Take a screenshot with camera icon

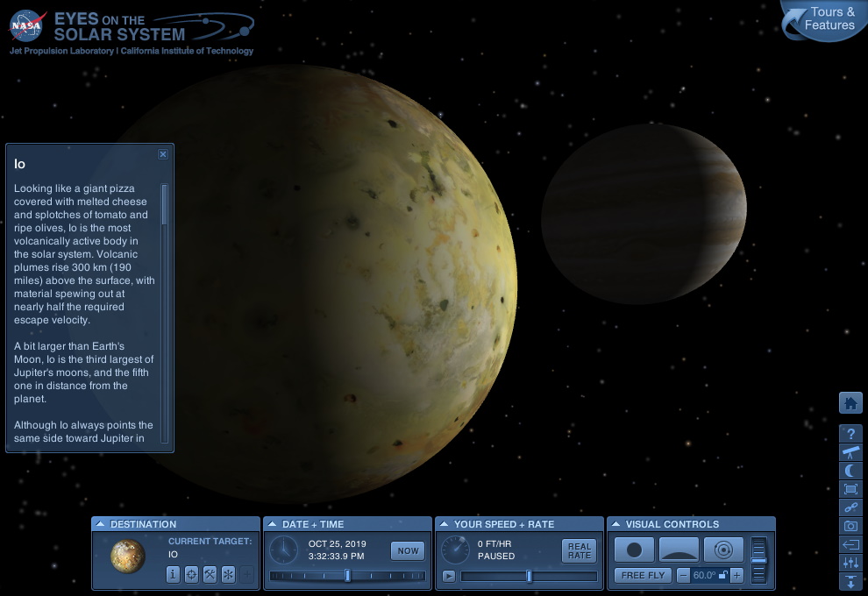pyautogui.click(x=850, y=526)
